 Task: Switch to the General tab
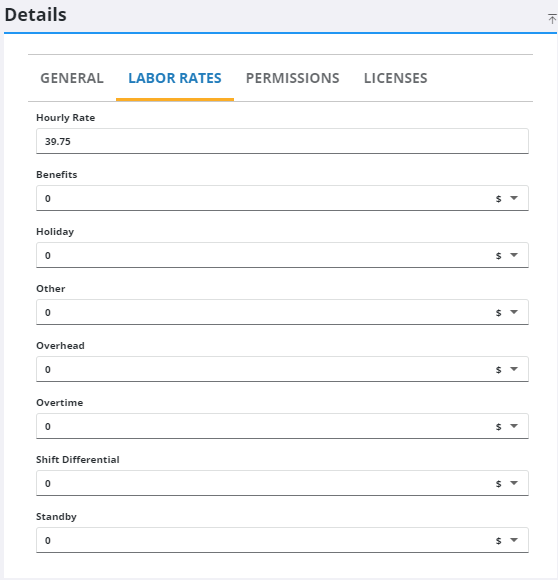pyautogui.click(x=72, y=78)
